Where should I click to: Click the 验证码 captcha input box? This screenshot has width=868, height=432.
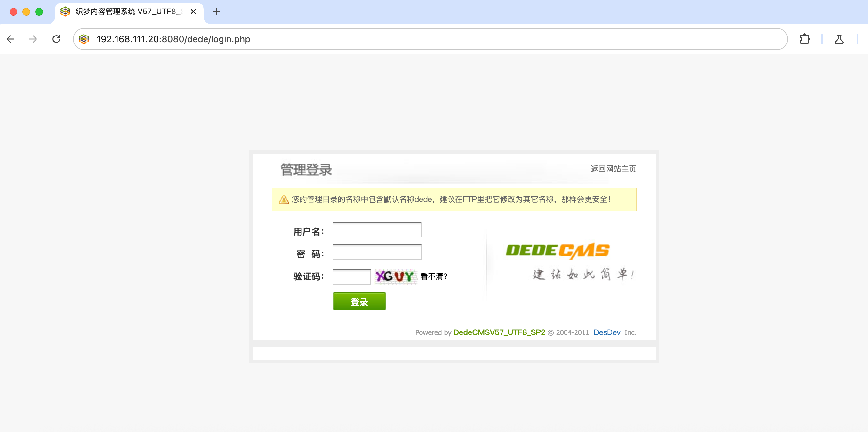351,277
